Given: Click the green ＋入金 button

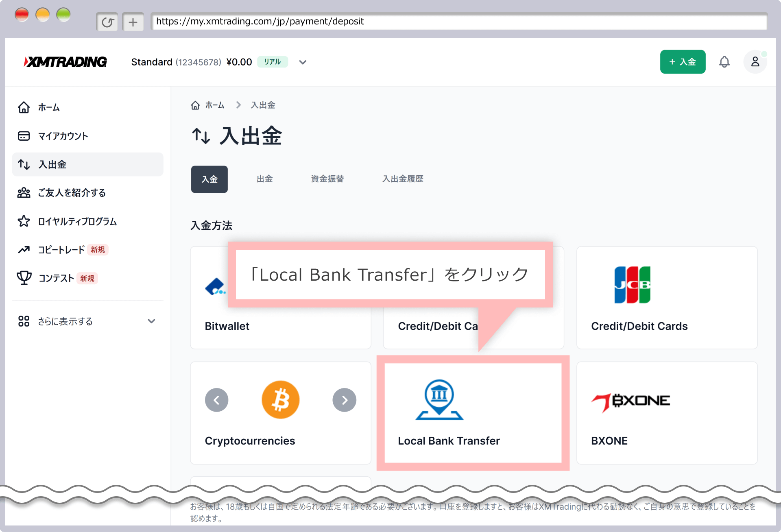Looking at the screenshot, I should pyautogui.click(x=683, y=62).
